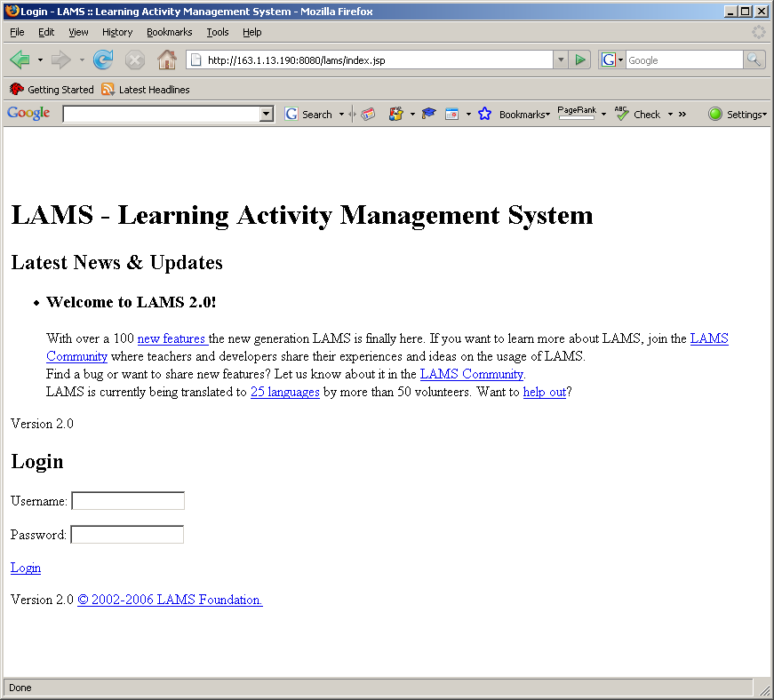This screenshot has width=774, height=700.
Task: Focus the Username input field
Action: coord(128,501)
